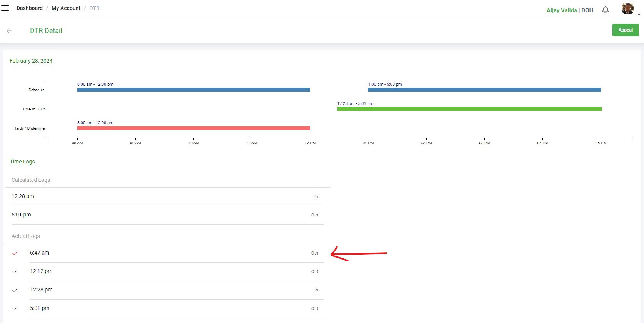Expand the profile dropdown caret
644x323 pixels.
pos(639,15)
